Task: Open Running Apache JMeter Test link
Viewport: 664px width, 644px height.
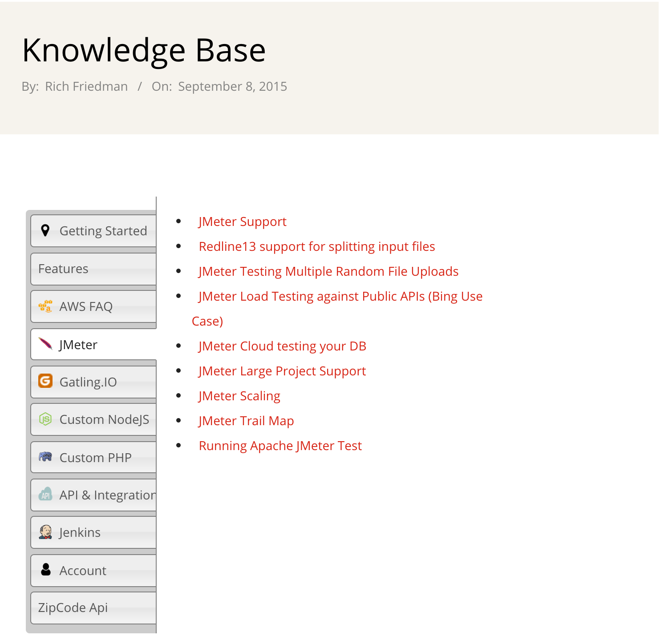Action: pos(280,446)
